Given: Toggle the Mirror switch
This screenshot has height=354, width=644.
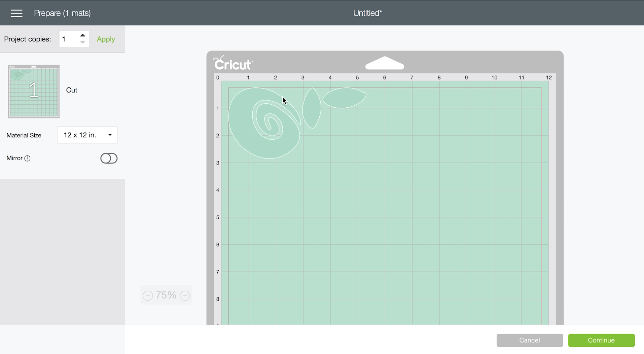Looking at the screenshot, I should pyautogui.click(x=109, y=158).
